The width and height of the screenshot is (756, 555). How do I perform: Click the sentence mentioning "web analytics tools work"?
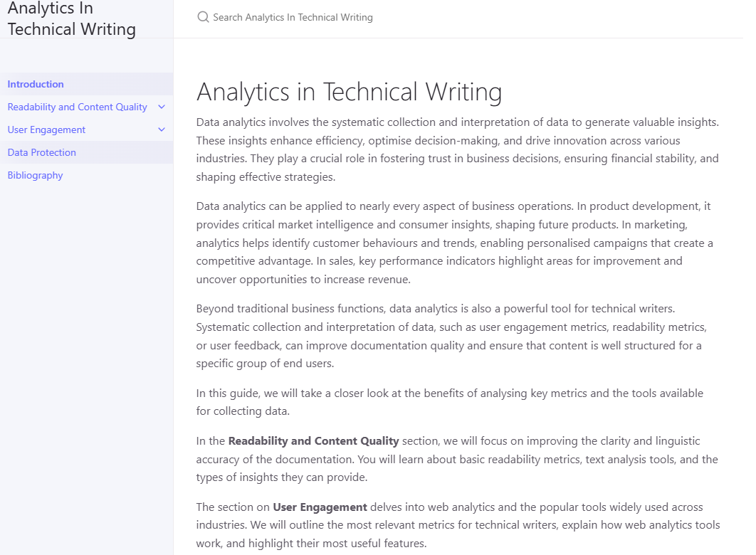[x=458, y=534]
